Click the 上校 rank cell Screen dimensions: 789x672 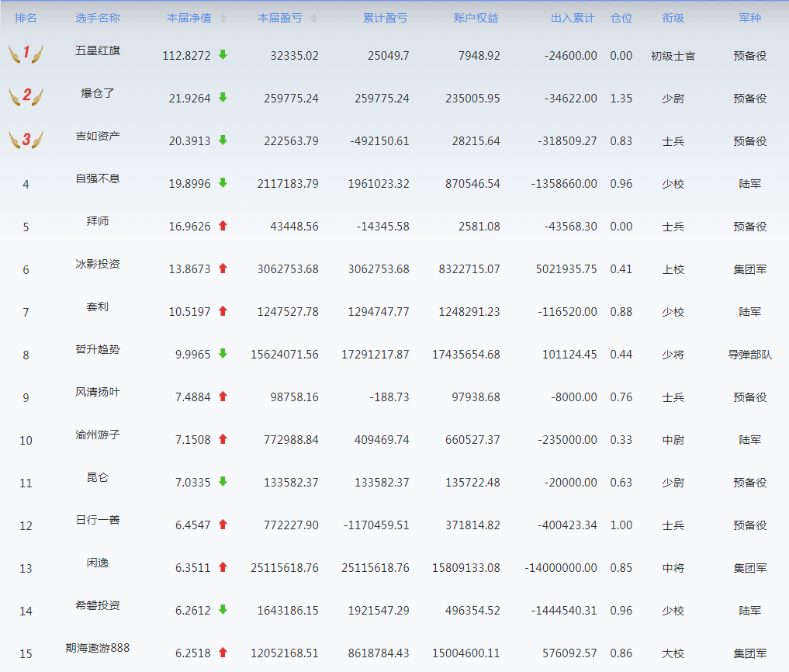(x=673, y=269)
